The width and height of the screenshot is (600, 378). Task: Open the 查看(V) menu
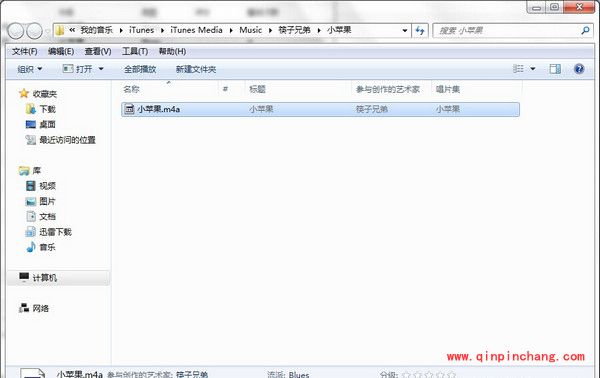98,51
